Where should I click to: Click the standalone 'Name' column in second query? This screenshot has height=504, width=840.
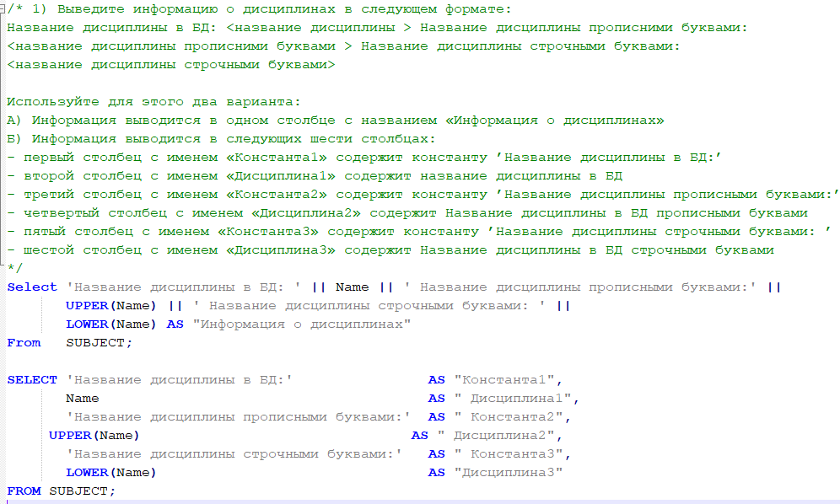(x=83, y=399)
